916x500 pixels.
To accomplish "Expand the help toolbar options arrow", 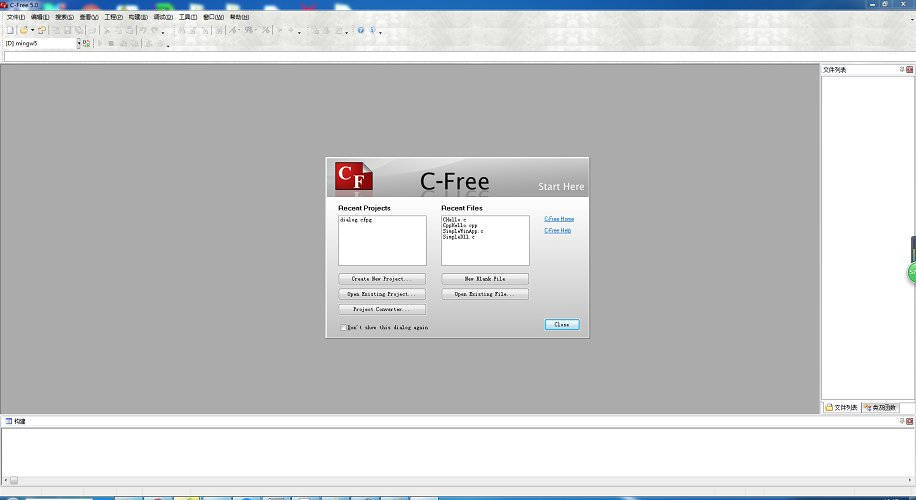I will 381,32.
